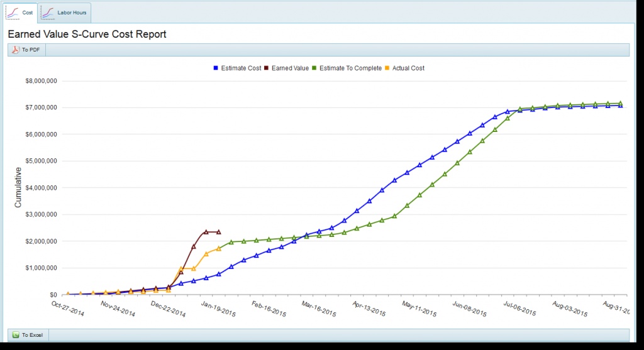Click the Feb-16-2015 date label
644x350 pixels.
[x=269, y=309]
